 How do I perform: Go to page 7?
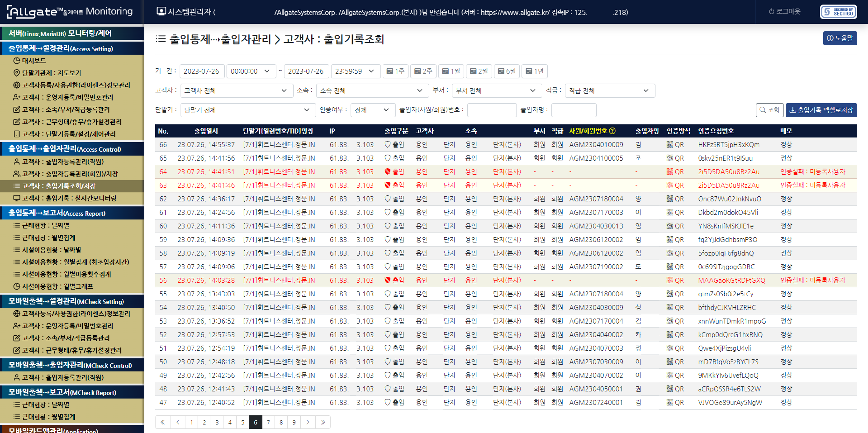(268, 422)
